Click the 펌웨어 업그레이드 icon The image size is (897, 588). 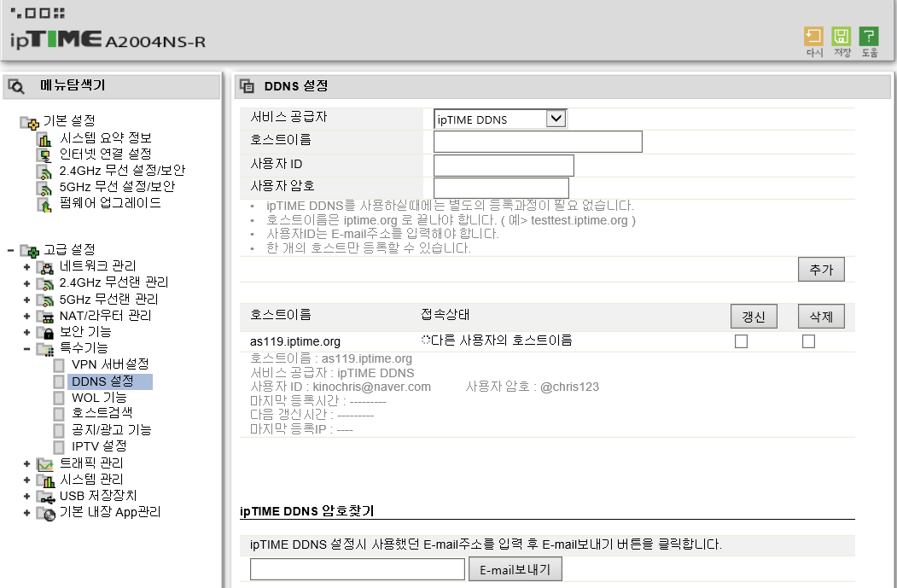point(44,204)
